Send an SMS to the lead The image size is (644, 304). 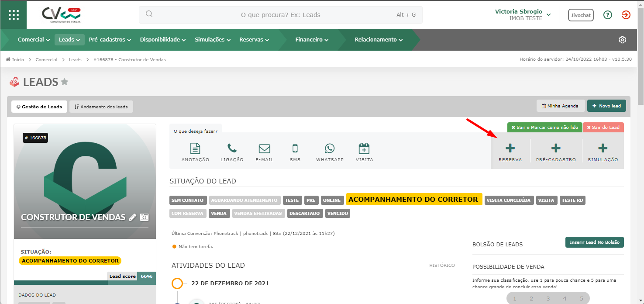[x=295, y=152]
